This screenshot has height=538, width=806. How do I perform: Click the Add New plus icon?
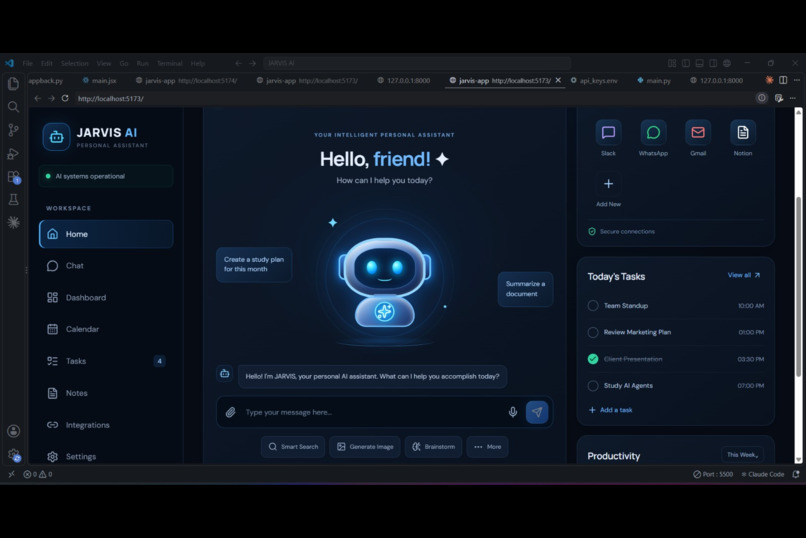[x=608, y=184]
